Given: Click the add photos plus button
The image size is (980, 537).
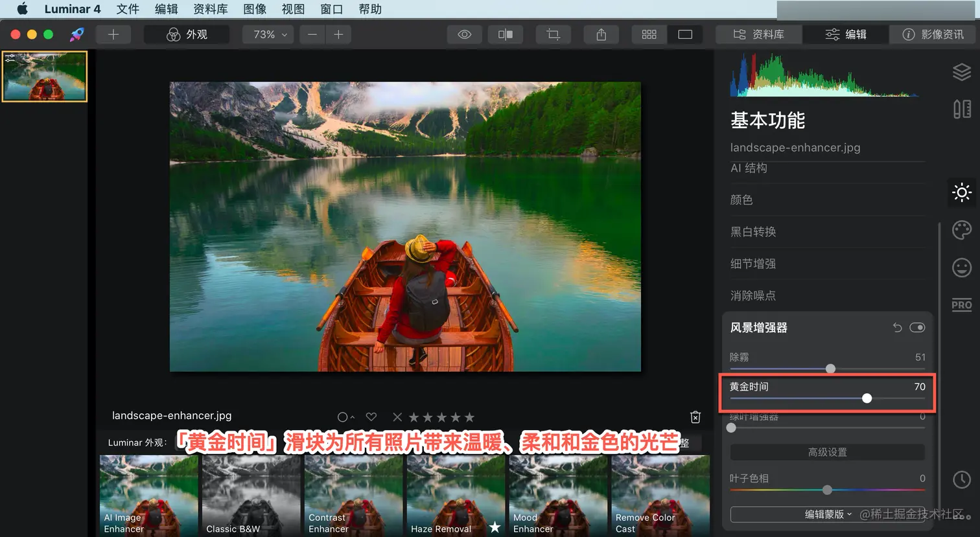Looking at the screenshot, I should point(113,34).
